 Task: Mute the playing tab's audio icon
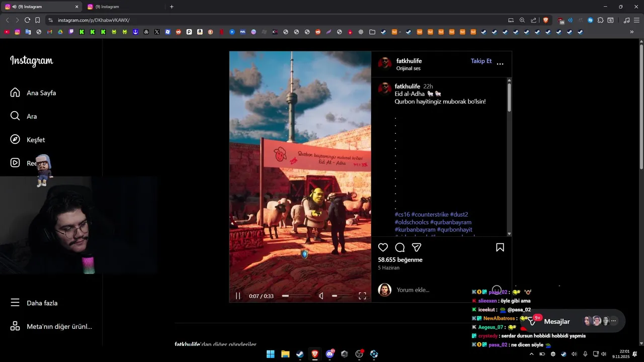(x=14, y=7)
